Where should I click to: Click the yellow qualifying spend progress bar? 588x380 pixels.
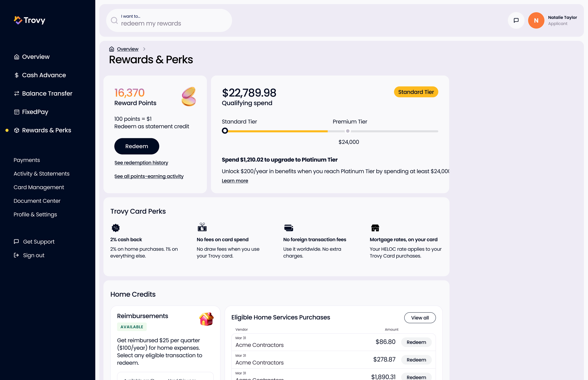click(278, 131)
